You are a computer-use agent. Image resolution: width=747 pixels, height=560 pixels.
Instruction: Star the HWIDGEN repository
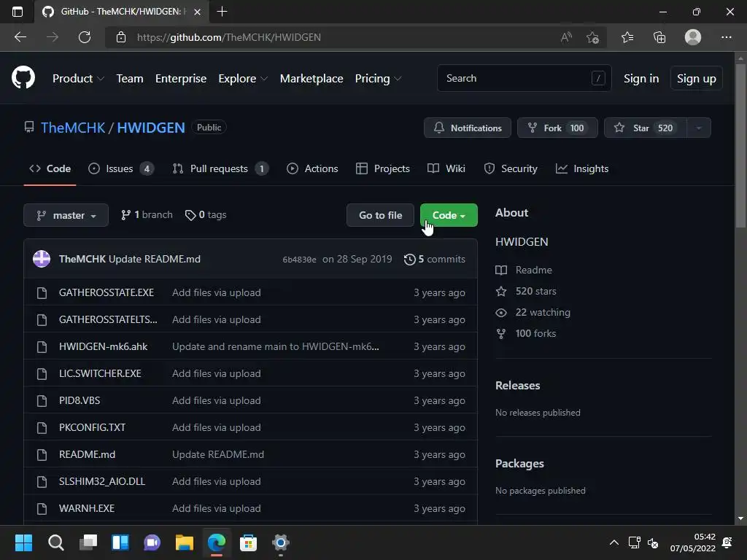click(x=646, y=128)
